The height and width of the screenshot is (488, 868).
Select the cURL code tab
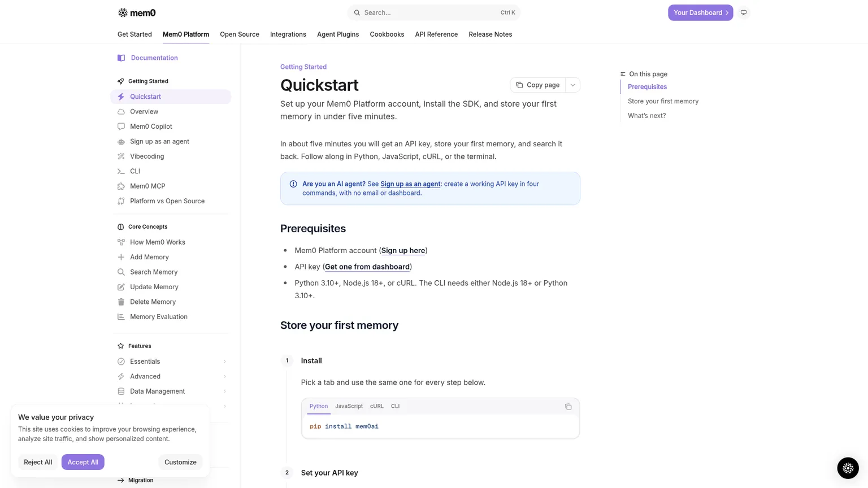point(377,406)
